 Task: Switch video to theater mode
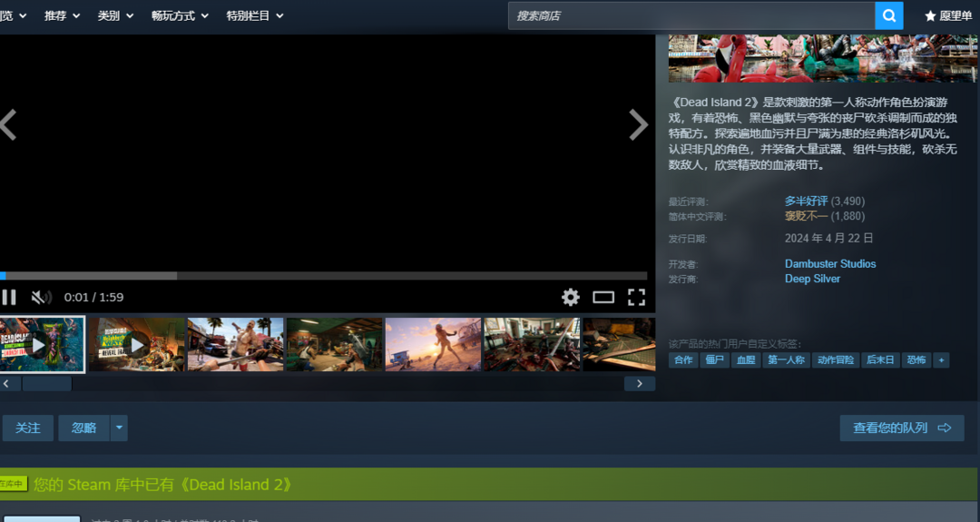[x=603, y=297]
